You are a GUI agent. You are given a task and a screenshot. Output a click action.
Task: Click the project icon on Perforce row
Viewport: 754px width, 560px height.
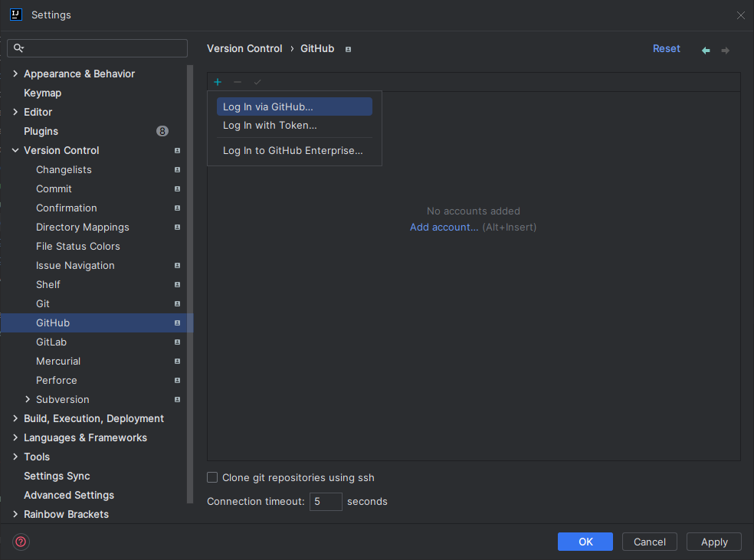[178, 380]
